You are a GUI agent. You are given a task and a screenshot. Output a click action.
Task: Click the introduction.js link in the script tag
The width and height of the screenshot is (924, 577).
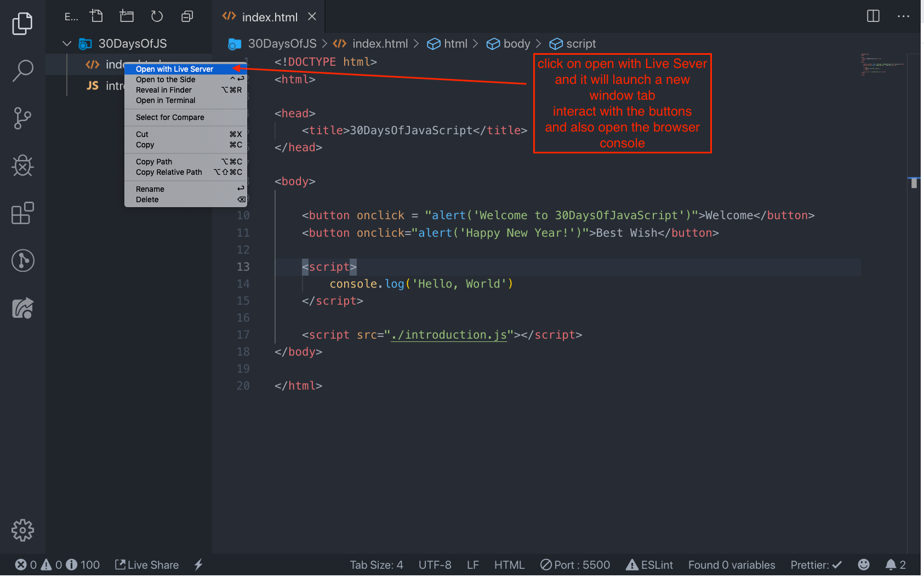[448, 335]
